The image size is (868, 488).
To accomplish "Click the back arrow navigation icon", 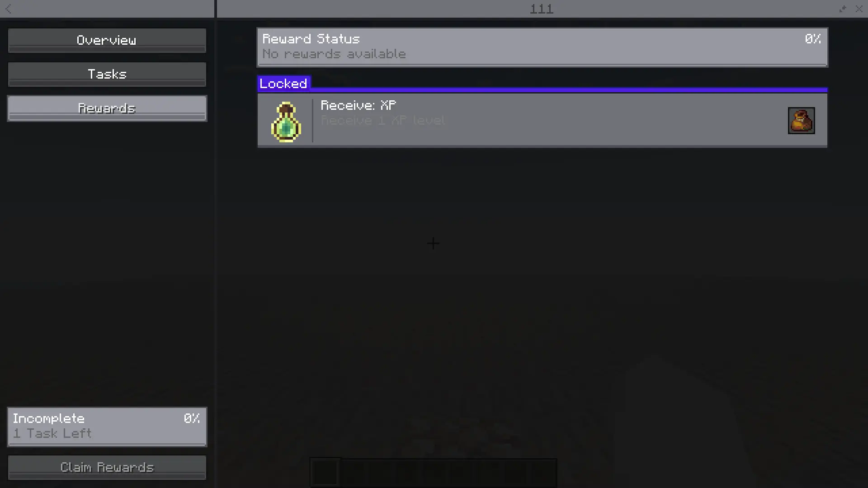I will [x=8, y=8].
